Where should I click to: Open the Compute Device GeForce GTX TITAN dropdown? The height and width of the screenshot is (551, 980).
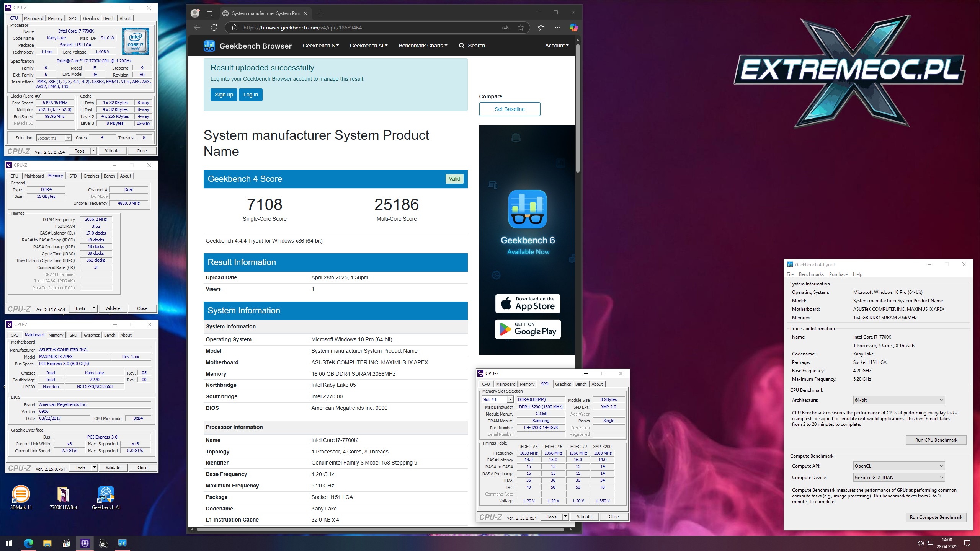point(899,478)
